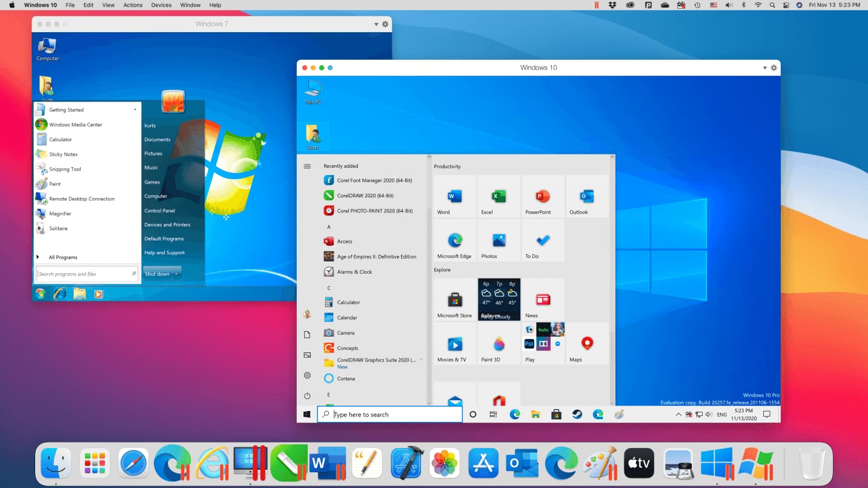Open Devices and Printers

click(x=167, y=225)
